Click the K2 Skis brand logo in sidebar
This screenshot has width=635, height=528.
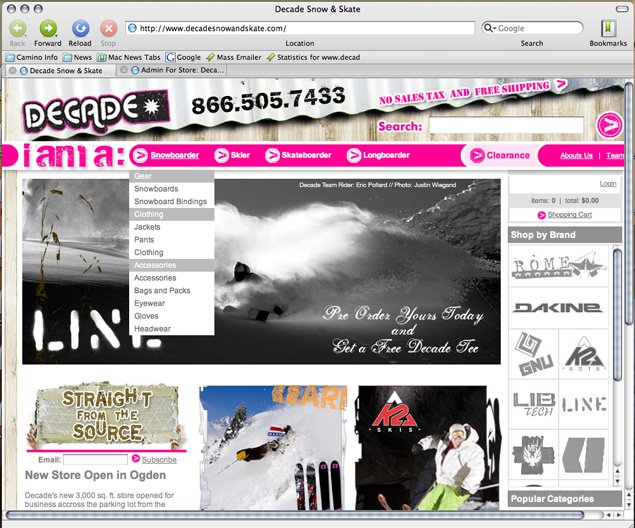click(x=584, y=354)
